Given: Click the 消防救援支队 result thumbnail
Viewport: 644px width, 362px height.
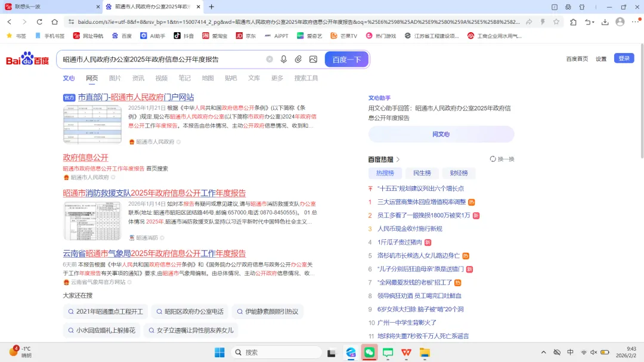Looking at the screenshot, I should tap(92, 221).
